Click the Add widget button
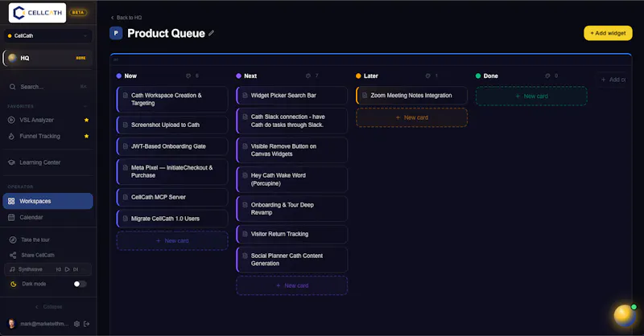 tap(608, 33)
